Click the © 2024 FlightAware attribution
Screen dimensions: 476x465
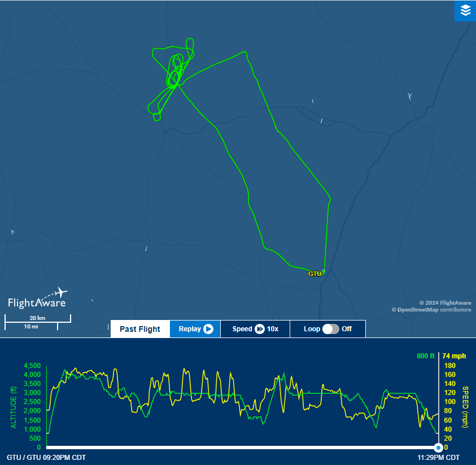click(445, 303)
